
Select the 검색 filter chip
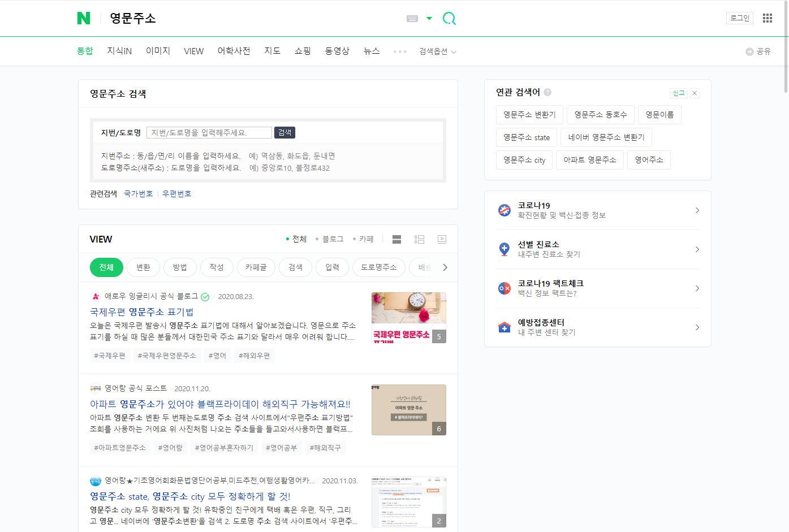coord(295,267)
